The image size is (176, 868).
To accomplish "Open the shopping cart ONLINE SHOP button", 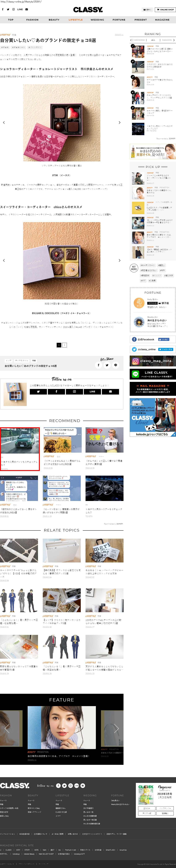I will (x=165, y=10).
